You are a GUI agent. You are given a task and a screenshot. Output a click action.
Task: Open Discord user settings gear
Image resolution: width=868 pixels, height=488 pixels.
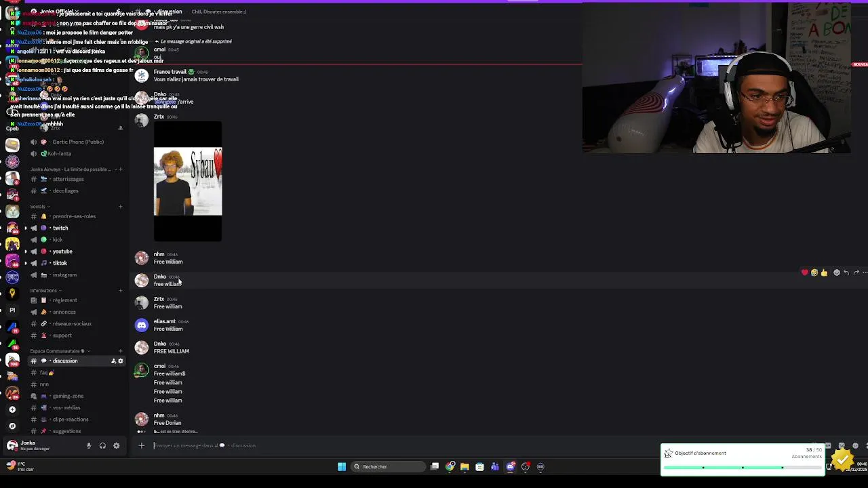point(116,446)
